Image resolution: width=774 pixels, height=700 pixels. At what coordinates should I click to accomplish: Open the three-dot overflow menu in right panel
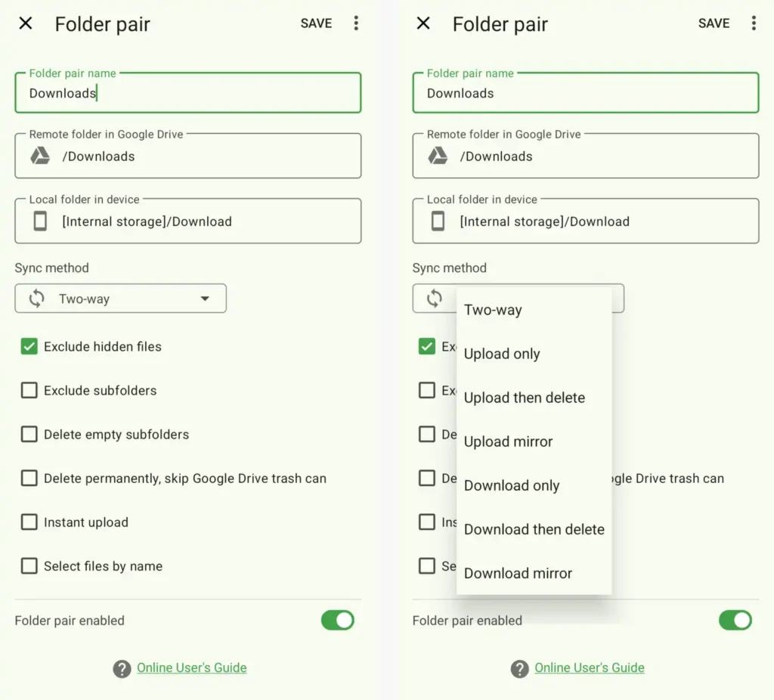coord(754,23)
